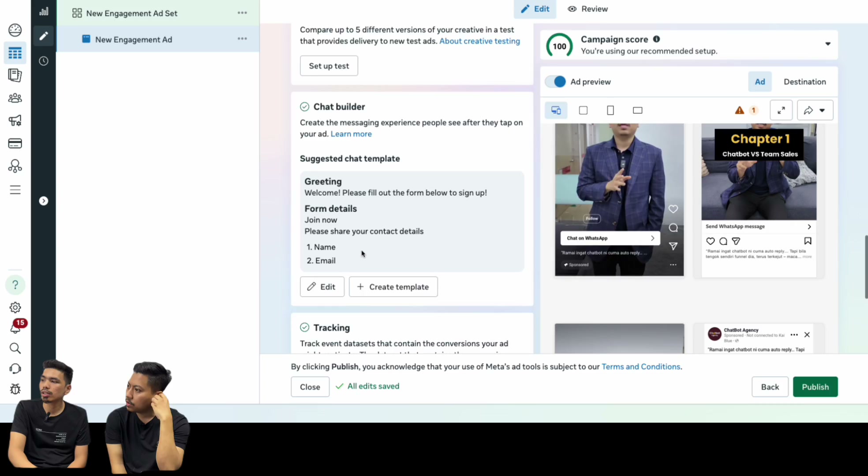Open options menu for New Engagement Ad
The image size is (868, 476).
(242, 39)
